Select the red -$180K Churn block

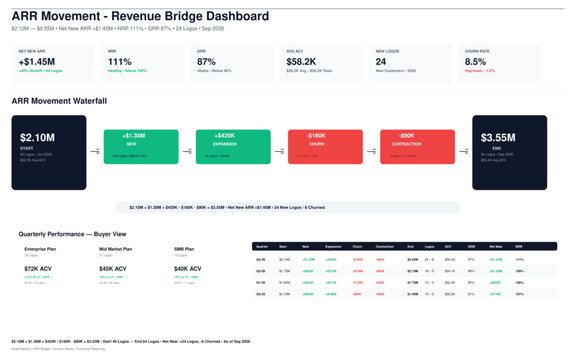[325, 147]
